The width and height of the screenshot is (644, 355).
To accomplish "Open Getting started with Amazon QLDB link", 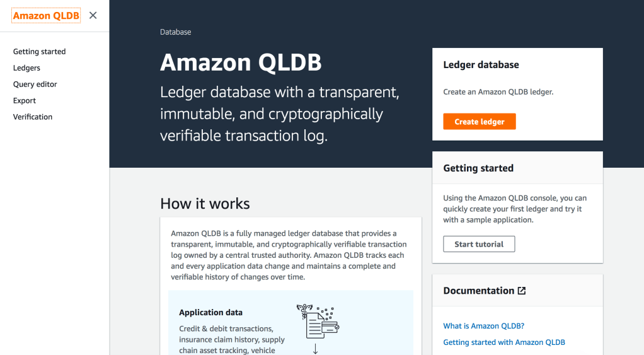I will click(x=504, y=342).
